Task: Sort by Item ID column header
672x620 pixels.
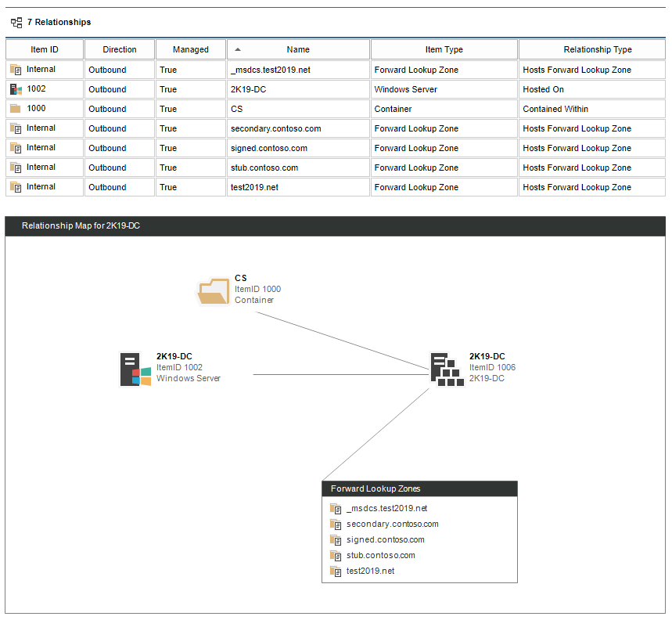Action: [x=45, y=49]
